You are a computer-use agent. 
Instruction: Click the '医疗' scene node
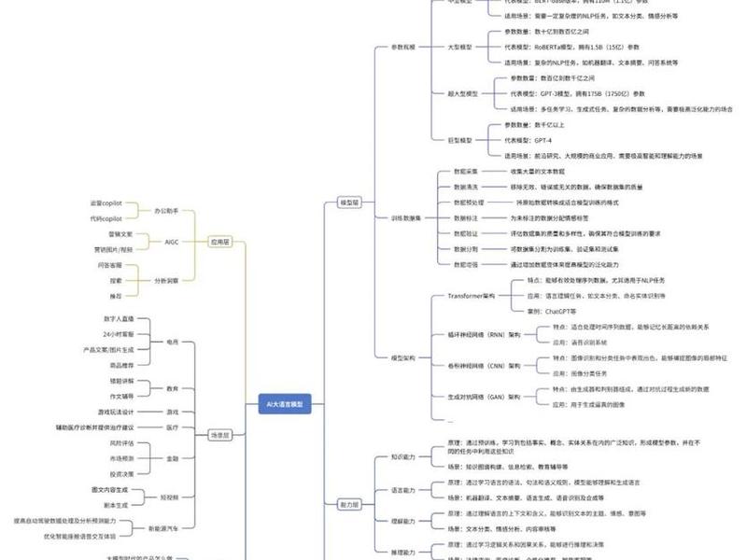pos(173,427)
